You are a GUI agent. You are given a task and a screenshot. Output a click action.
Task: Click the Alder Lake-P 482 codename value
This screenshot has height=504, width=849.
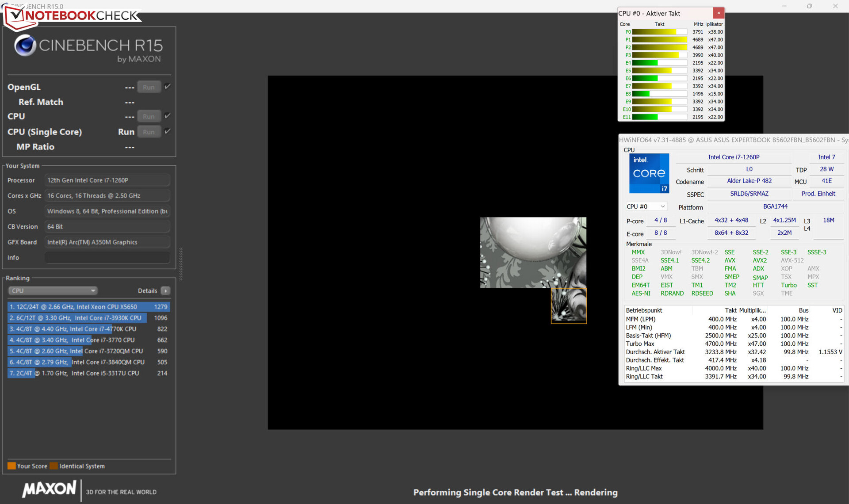(749, 181)
